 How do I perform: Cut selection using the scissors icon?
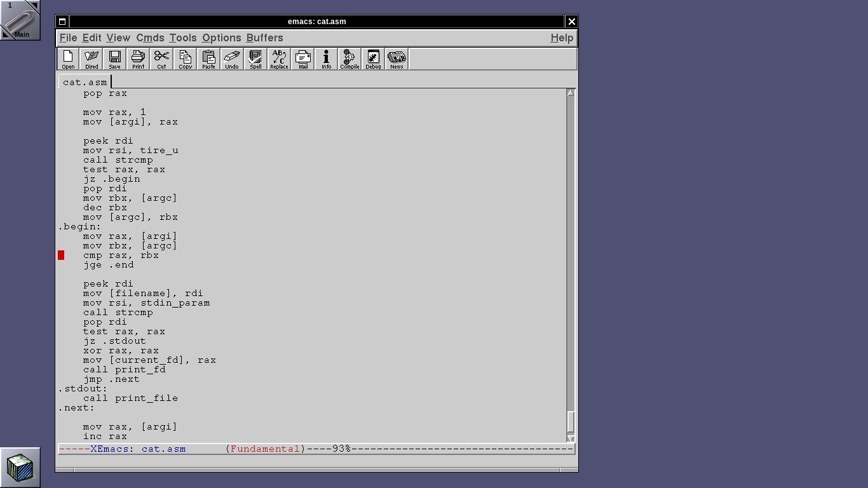tap(161, 59)
